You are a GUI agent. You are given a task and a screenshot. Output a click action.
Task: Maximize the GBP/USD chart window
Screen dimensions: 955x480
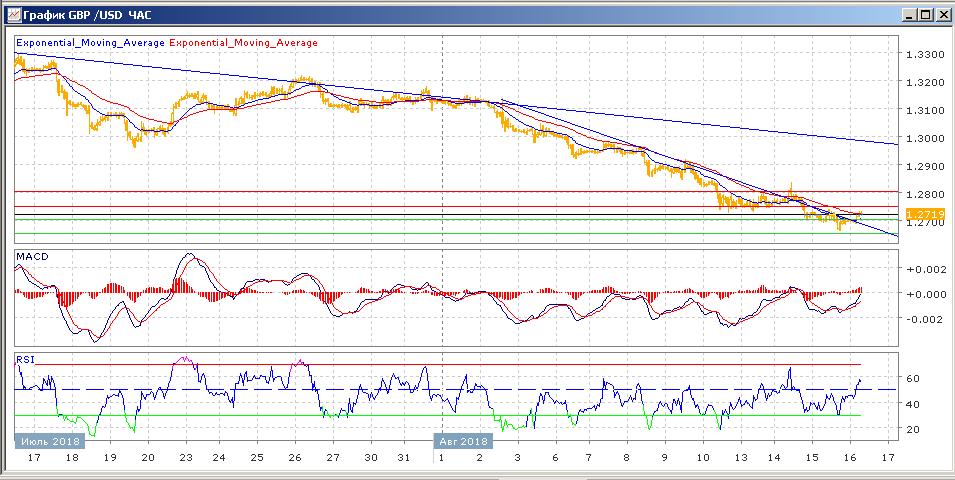[923, 14]
